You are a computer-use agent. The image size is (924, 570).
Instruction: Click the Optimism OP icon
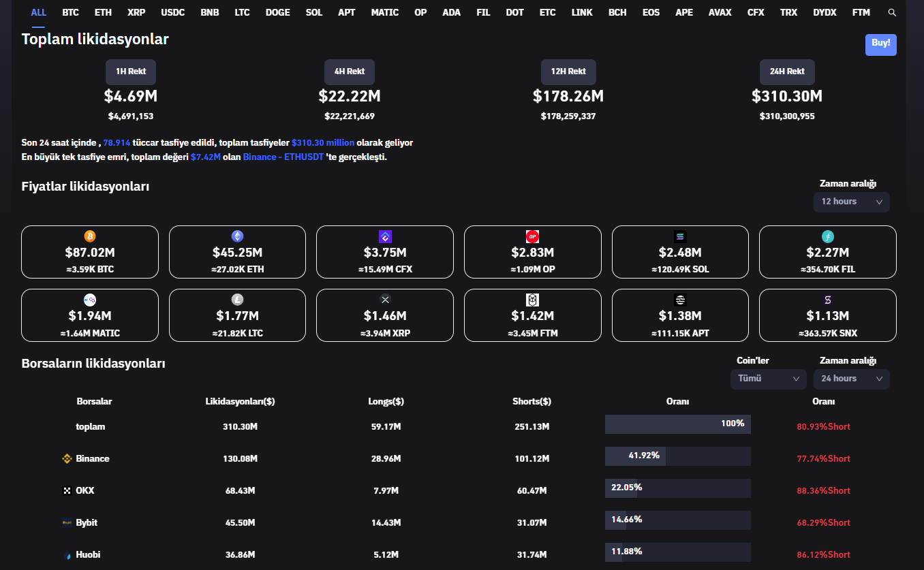[532, 236]
